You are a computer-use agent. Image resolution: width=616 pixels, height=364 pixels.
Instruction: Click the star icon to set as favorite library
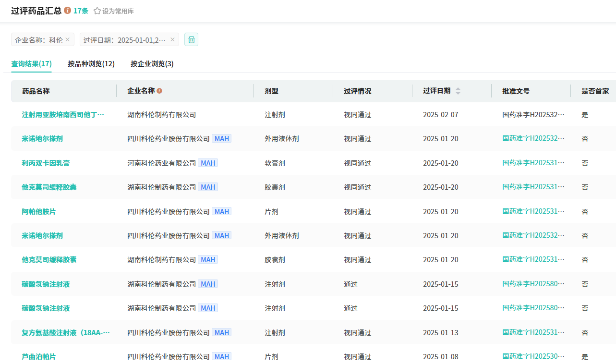pos(97,11)
